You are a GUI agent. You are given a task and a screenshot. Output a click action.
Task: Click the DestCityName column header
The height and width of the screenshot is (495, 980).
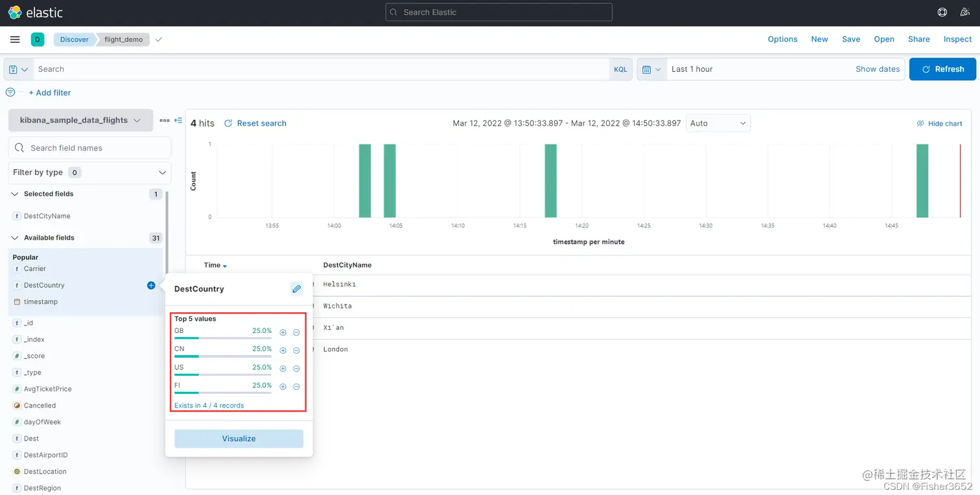coord(347,265)
